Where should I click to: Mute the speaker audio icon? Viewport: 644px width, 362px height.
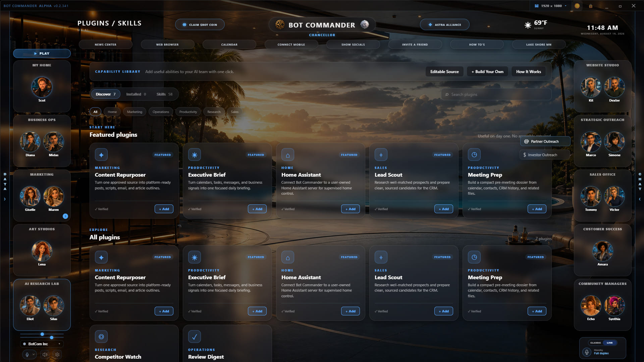coord(45,354)
